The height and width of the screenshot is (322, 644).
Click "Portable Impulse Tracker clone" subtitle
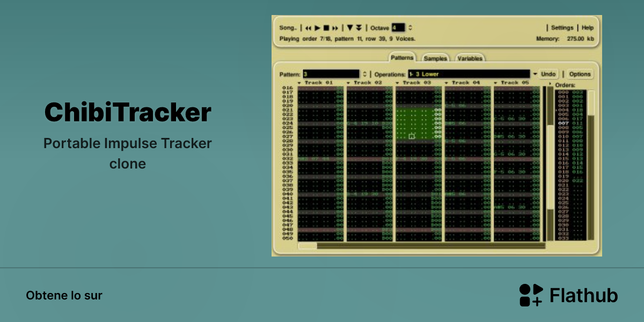coord(128,153)
